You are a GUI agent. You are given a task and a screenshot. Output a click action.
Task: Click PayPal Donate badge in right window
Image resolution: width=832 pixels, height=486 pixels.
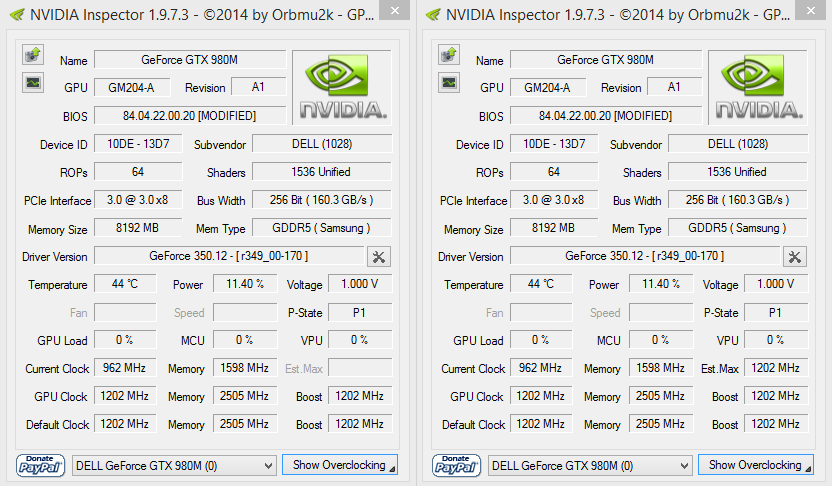click(457, 465)
